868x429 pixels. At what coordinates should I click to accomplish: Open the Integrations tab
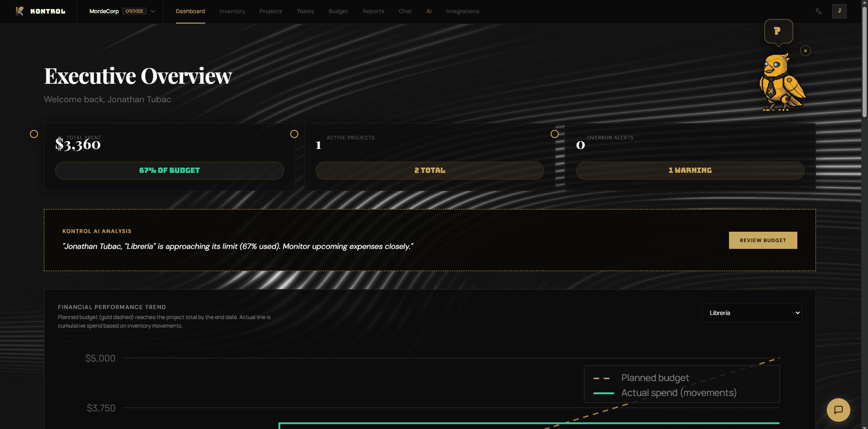462,11
